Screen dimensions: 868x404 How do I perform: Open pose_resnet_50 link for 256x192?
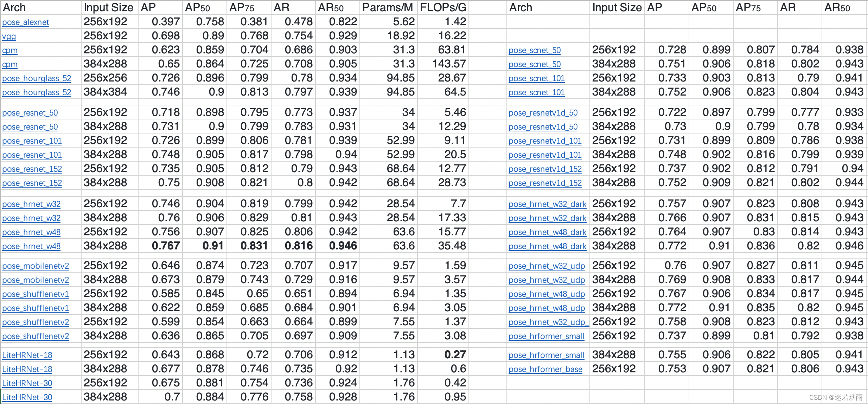(x=30, y=113)
